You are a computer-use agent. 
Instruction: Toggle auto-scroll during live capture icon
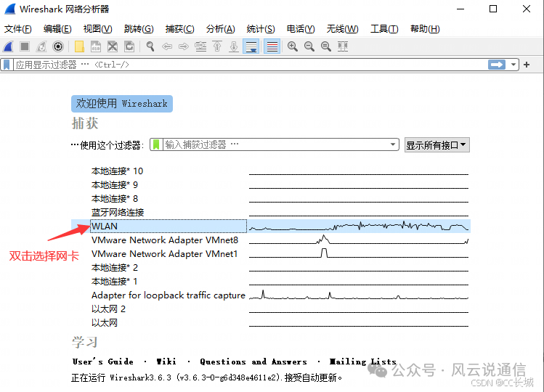pos(251,46)
